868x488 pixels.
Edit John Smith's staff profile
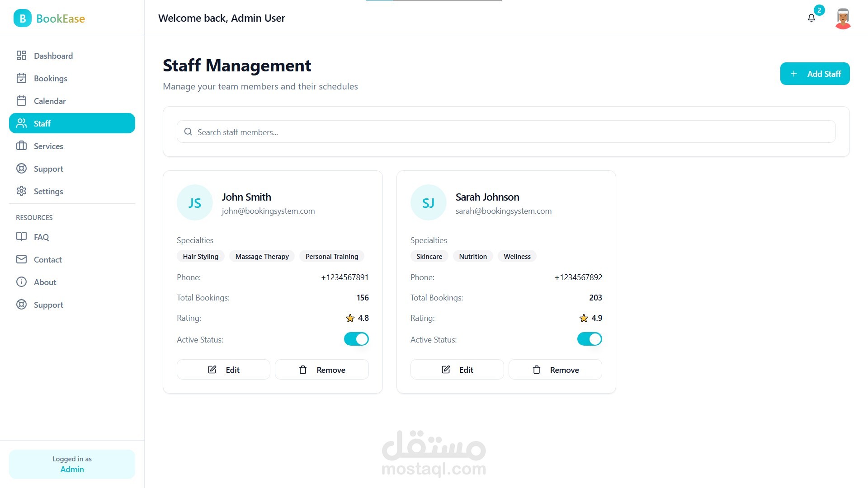point(223,370)
